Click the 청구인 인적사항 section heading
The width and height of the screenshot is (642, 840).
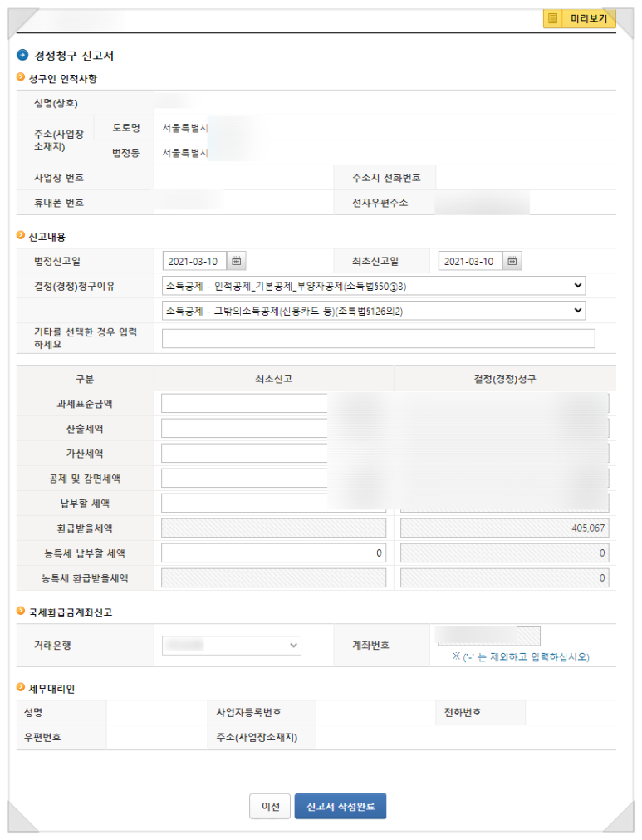tap(62, 79)
